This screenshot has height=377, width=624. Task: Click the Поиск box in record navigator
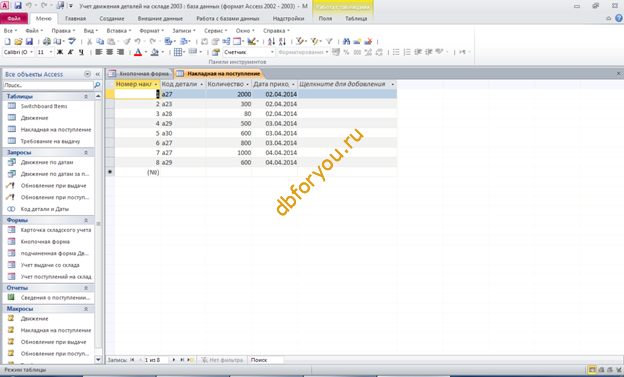click(x=266, y=360)
